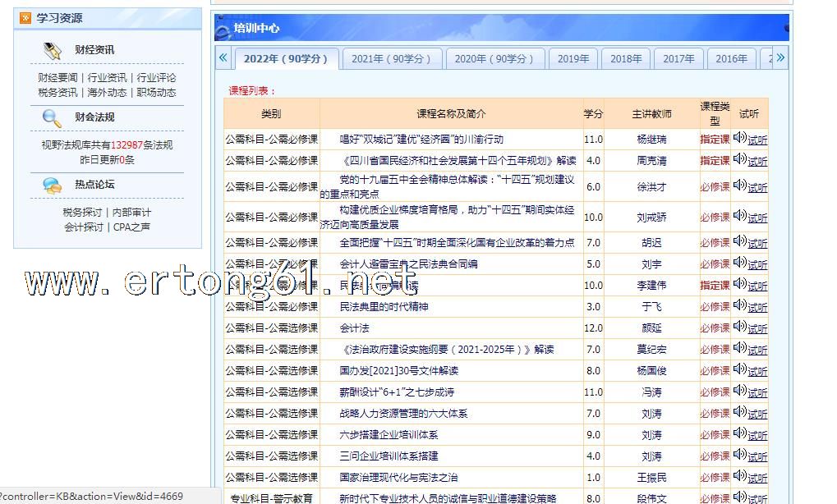
Task: Open the 2017年 tab
Action: click(x=678, y=59)
